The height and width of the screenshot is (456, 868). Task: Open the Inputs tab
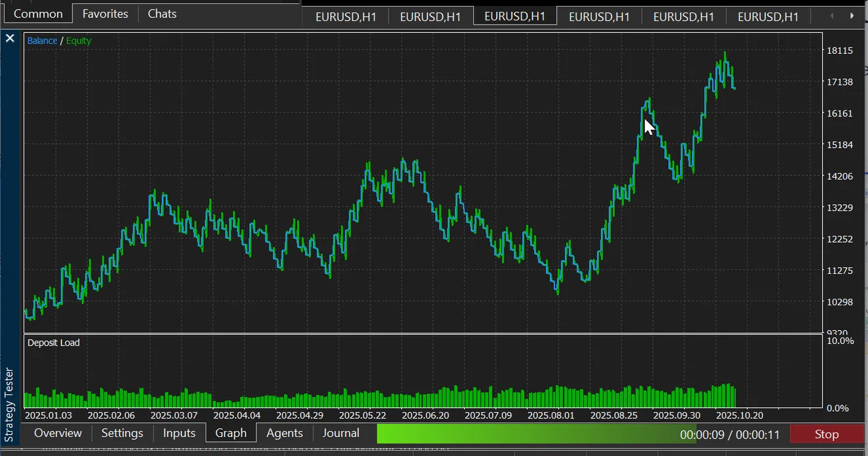point(180,433)
